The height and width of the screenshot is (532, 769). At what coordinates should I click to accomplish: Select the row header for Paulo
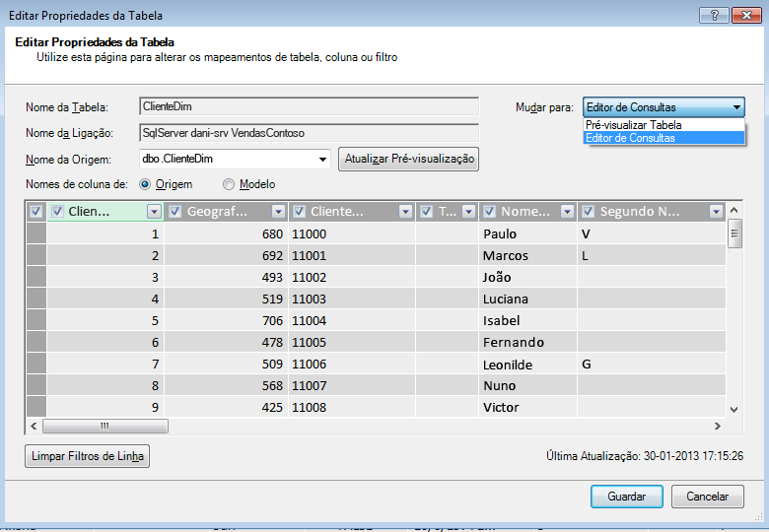point(36,233)
